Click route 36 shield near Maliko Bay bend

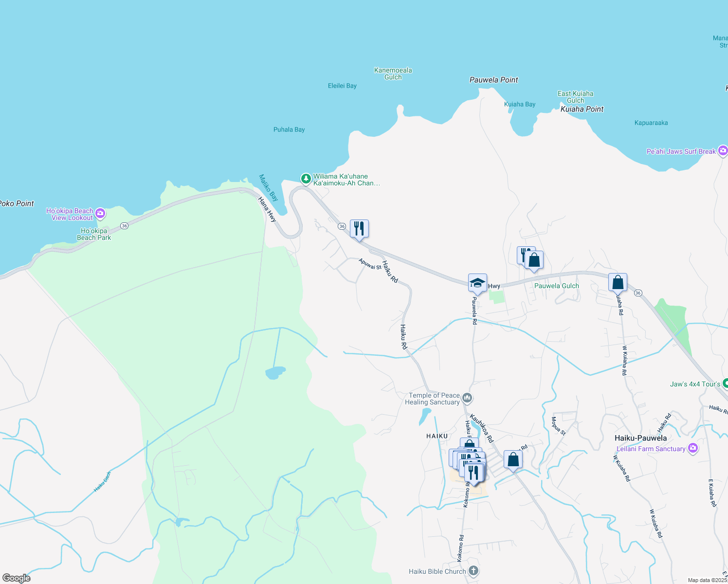point(342,226)
